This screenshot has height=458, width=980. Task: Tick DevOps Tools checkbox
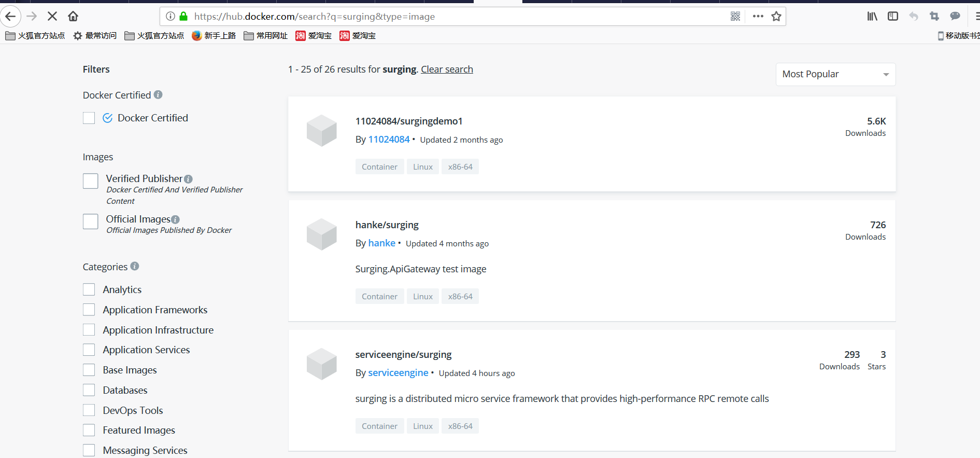[89, 410]
